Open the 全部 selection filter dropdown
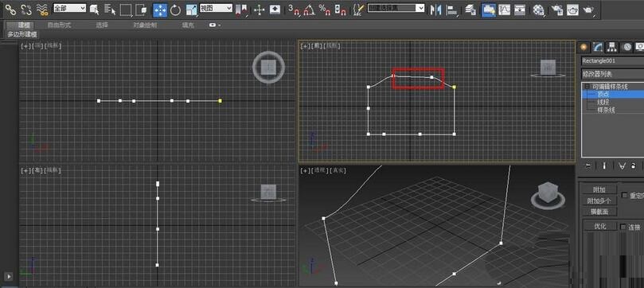Viewport: 644px width, 288px height. tap(69, 8)
